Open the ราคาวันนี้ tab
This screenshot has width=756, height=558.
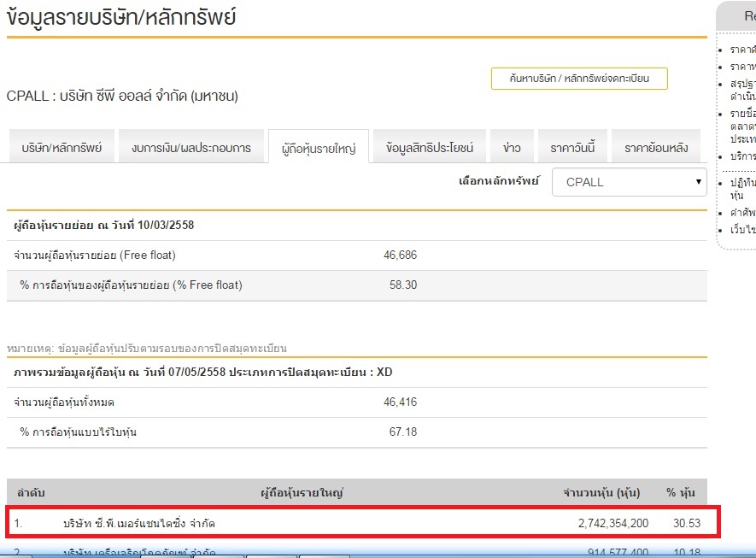572,147
